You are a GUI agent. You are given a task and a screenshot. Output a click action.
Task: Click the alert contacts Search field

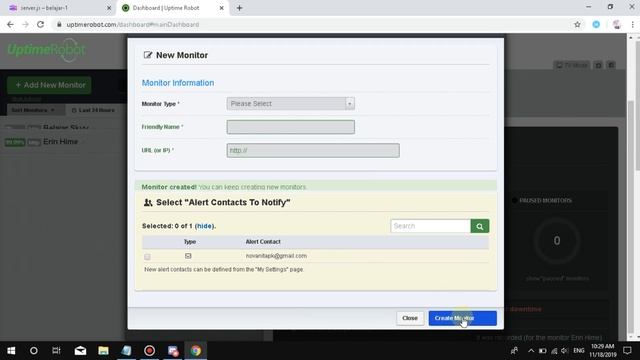click(430, 226)
